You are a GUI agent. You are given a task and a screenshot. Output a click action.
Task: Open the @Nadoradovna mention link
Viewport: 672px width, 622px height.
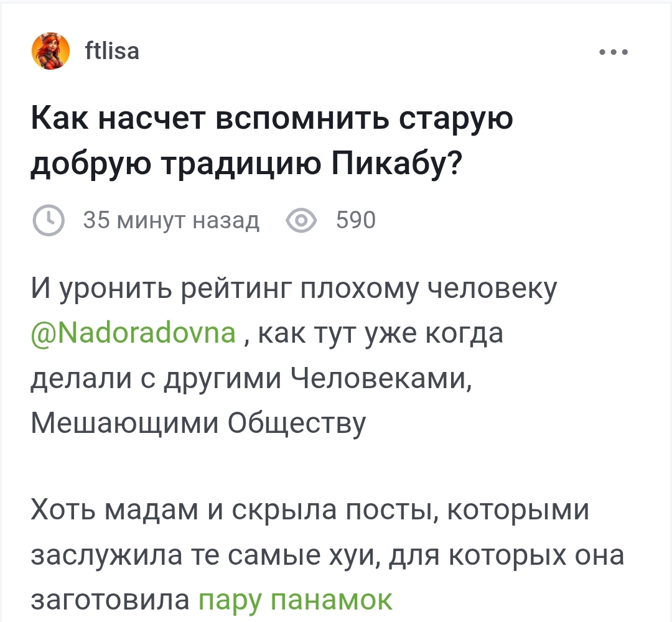coord(133,333)
